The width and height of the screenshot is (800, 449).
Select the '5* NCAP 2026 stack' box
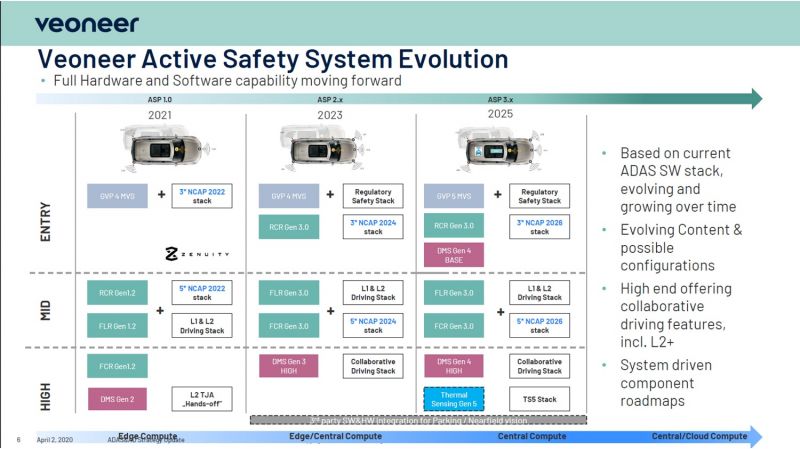click(x=539, y=326)
